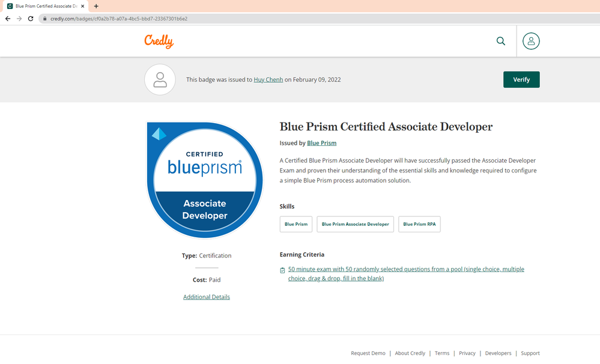Image resolution: width=600 pixels, height=364 pixels.
Task: Click the Earning Criteria heading
Action: [302, 255]
